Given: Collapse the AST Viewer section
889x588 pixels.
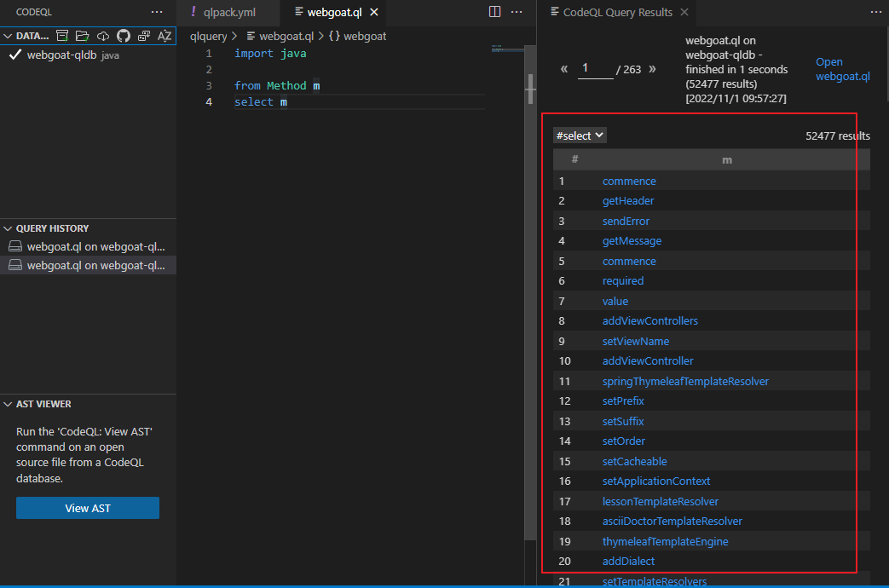Looking at the screenshot, I should tap(8, 404).
